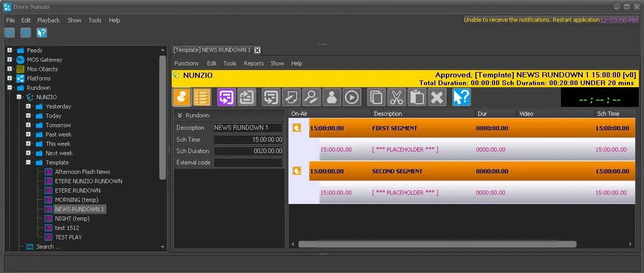This screenshot has height=273, width=644.
Task: Click the orange rundown list icon
Action: click(202, 97)
